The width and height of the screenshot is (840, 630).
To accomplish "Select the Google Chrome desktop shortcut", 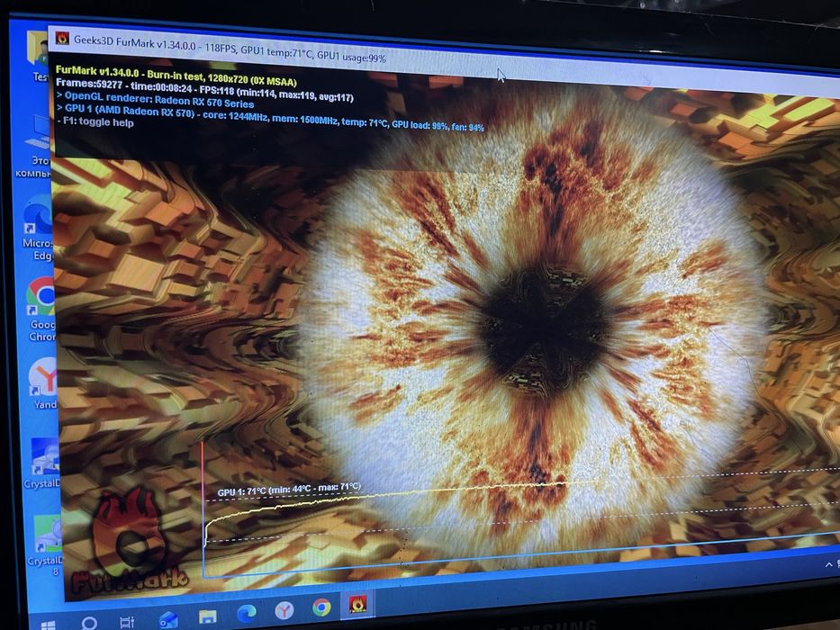I will 41,309.
